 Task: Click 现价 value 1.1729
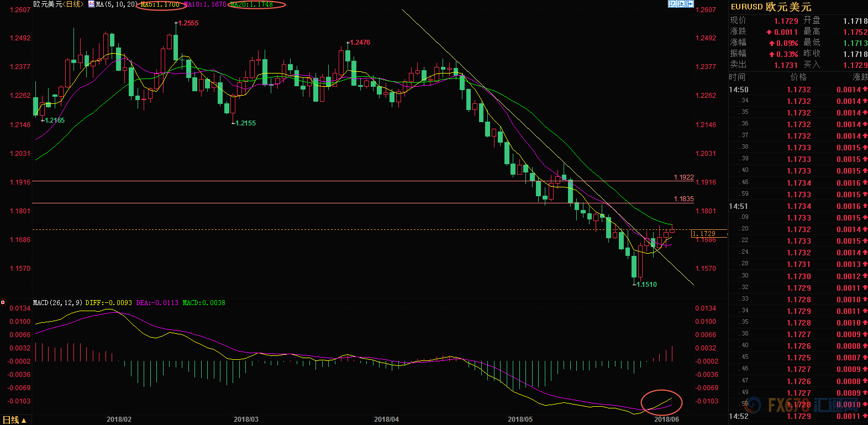(x=786, y=21)
